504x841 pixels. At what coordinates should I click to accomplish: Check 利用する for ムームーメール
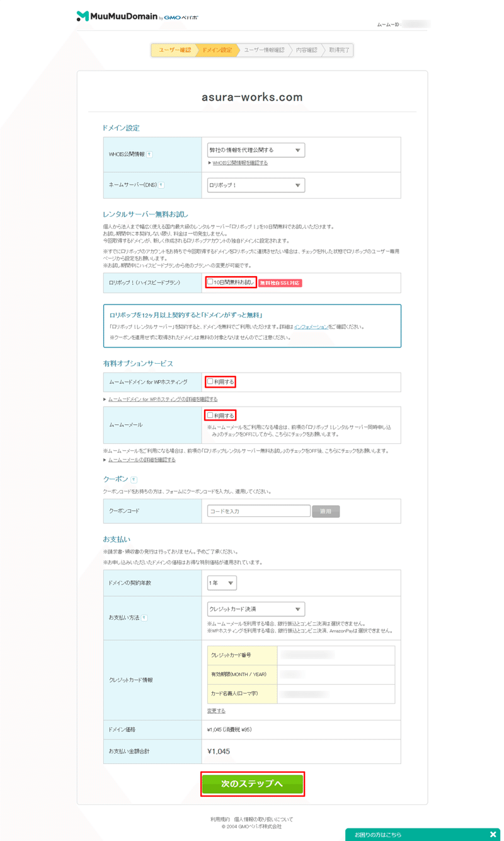tap(210, 415)
